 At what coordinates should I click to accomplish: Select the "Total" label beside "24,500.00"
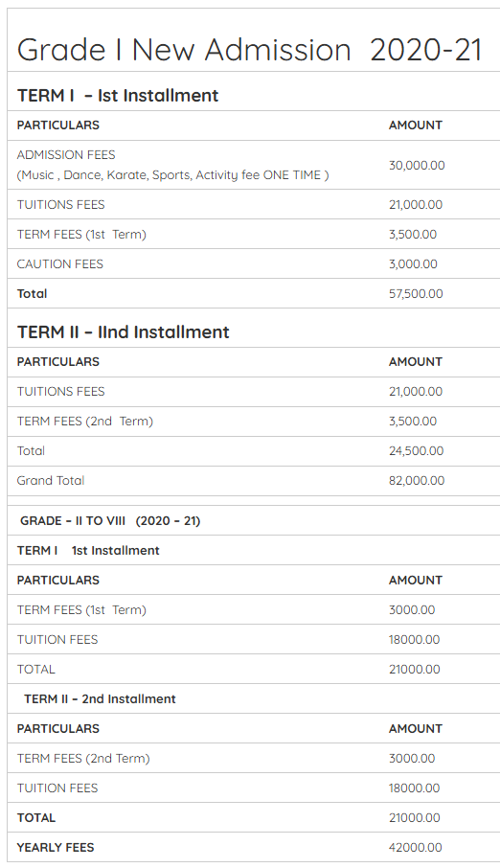31,451
